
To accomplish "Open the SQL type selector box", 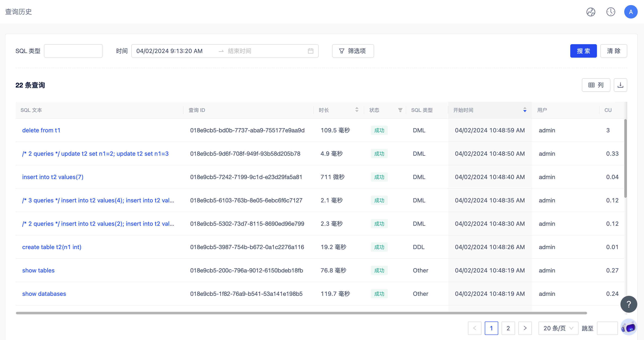I will pos(73,51).
